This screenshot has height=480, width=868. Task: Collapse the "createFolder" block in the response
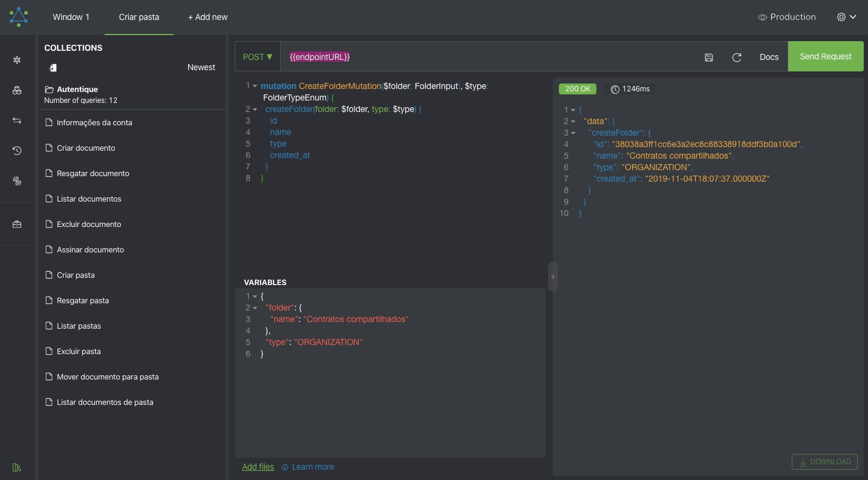click(573, 133)
